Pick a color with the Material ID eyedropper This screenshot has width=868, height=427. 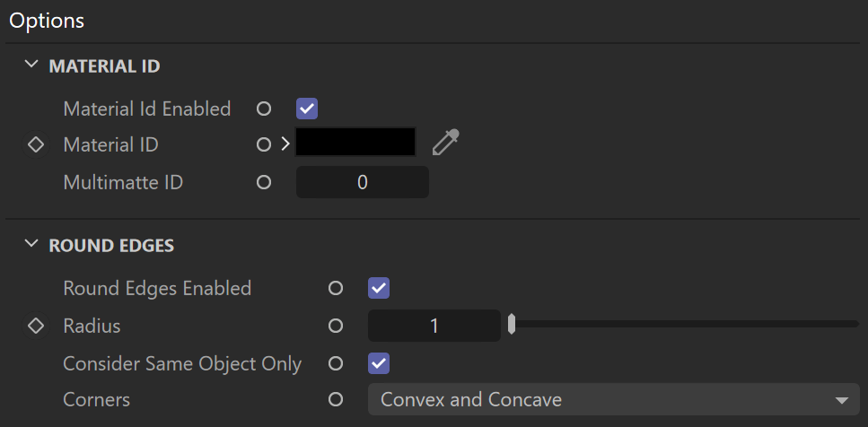click(x=445, y=143)
